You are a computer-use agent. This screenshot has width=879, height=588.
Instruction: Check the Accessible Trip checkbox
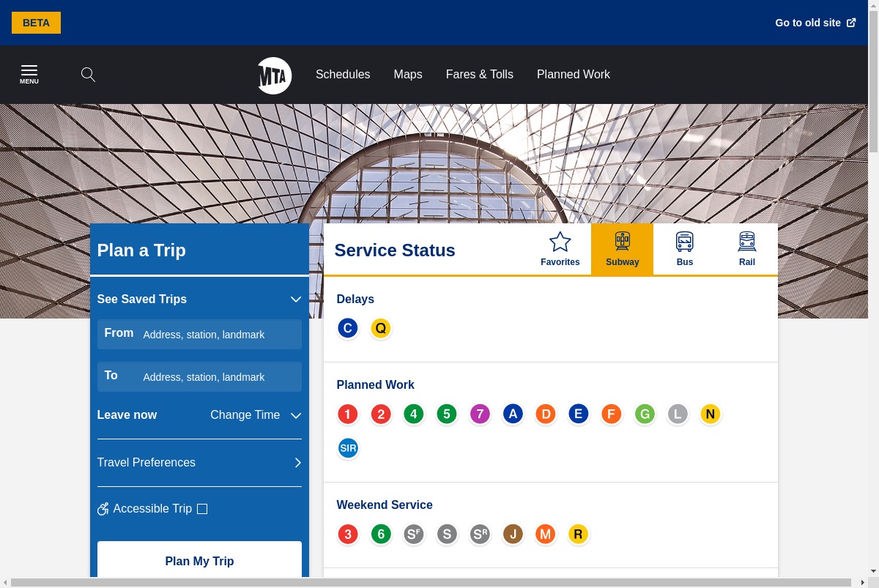(x=202, y=509)
